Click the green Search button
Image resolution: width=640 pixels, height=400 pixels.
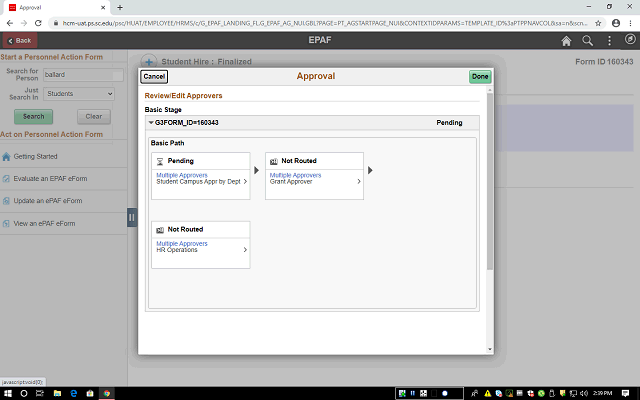point(33,117)
